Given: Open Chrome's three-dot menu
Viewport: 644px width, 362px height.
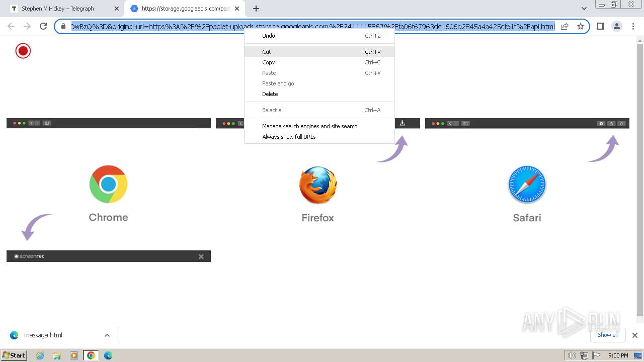Looking at the screenshot, I should (632, 26).
